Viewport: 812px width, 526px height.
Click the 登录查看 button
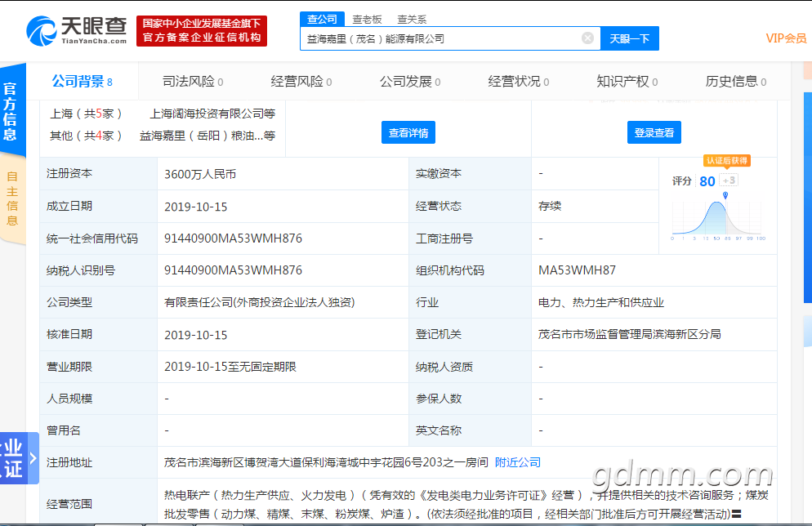pos(654,132)
